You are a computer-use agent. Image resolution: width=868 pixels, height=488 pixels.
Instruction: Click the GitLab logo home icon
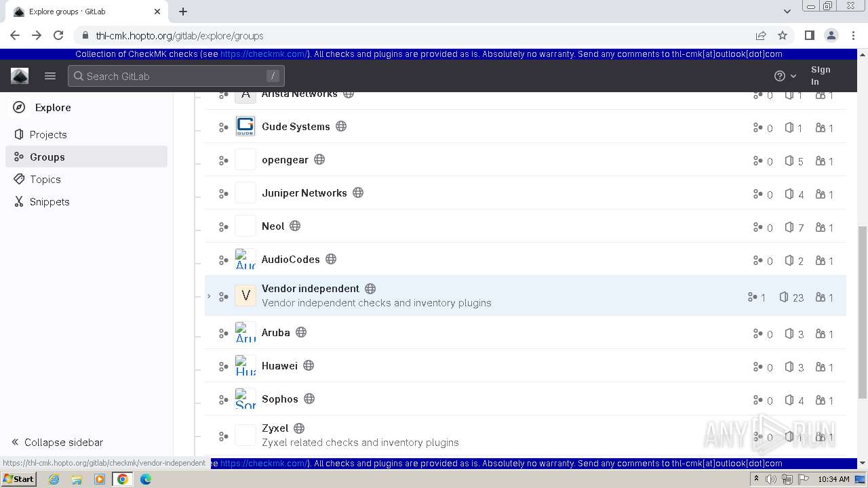click(20, 76)
